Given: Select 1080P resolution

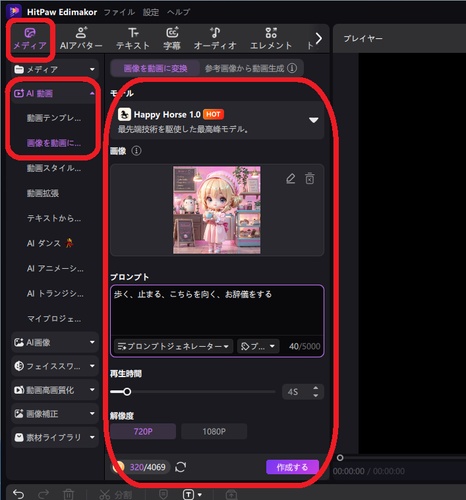Looking at the screenshot, I should tap(214, 432).
